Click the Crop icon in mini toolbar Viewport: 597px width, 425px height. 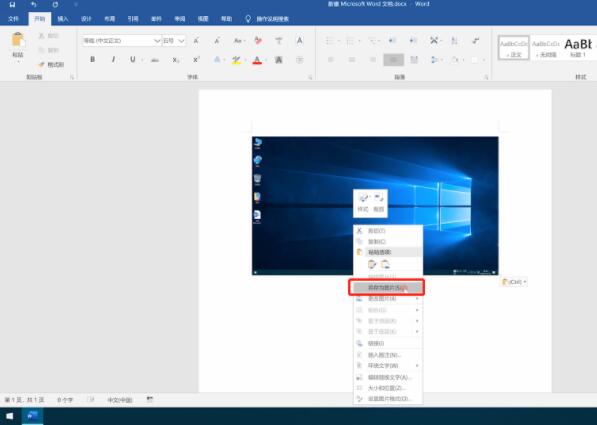[378, 203]
